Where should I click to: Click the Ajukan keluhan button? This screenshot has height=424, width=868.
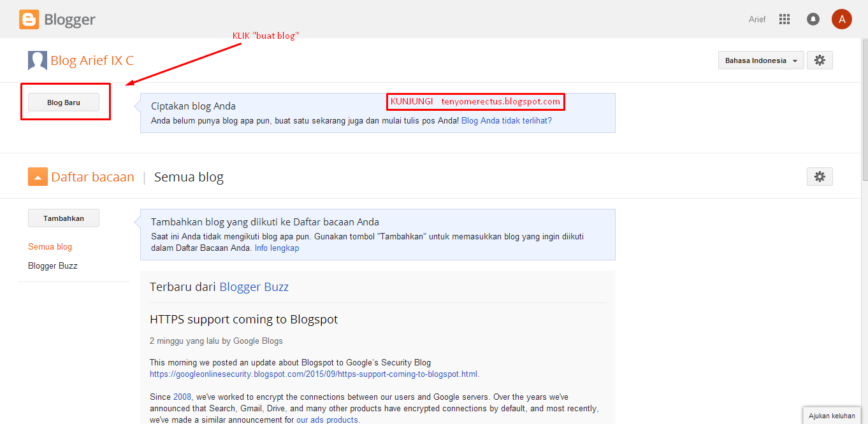coord(832,415)
